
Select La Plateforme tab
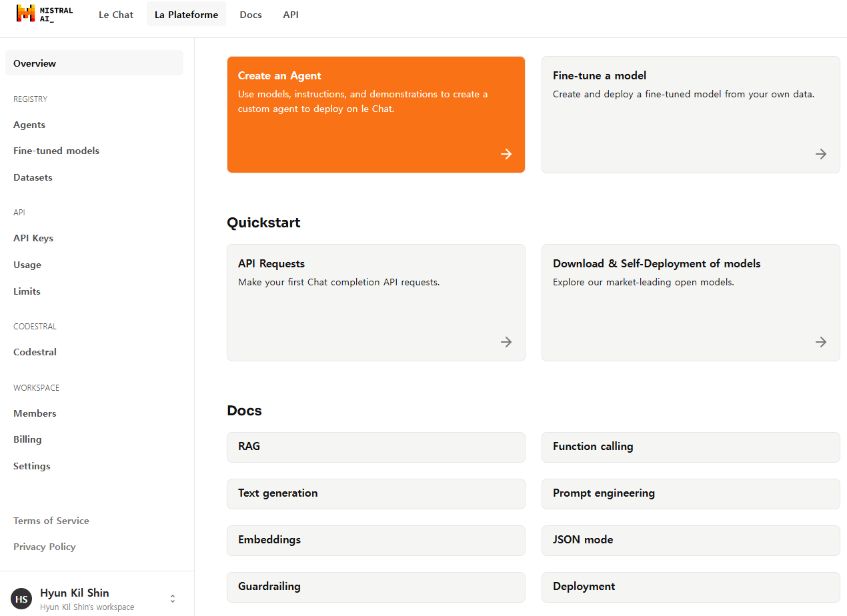point(186,14)
